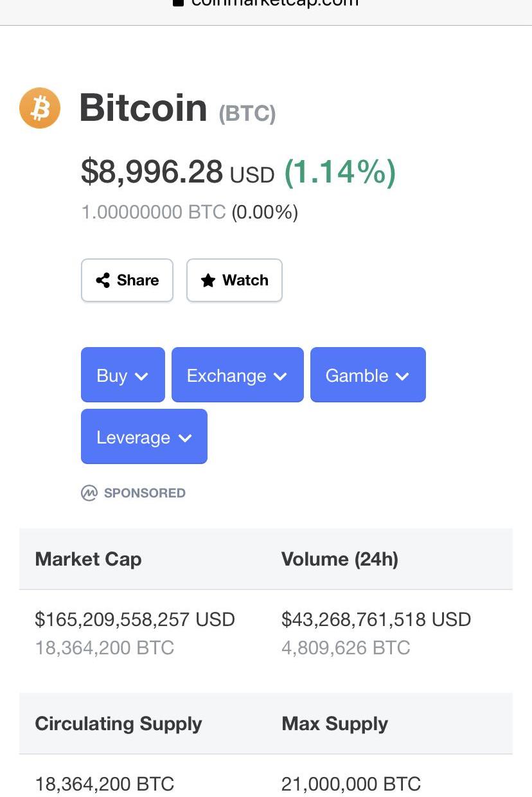The image size is (532, 797).
Task: Open the Buy dropdown menu
Action: point(123,375)
